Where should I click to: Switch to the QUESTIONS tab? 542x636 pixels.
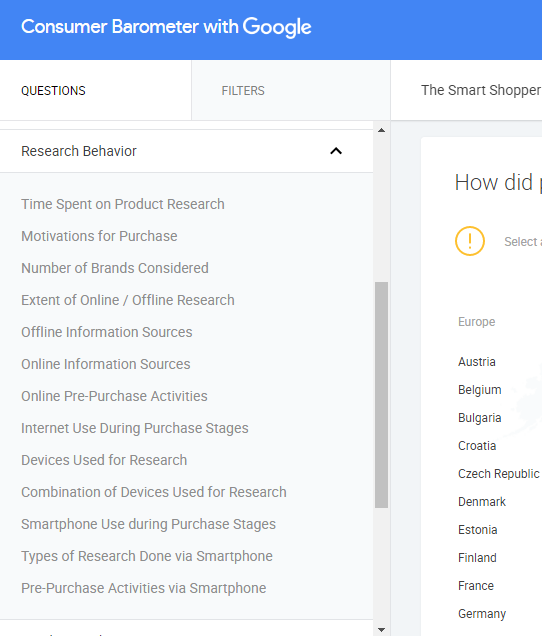(x=53, y=90)
